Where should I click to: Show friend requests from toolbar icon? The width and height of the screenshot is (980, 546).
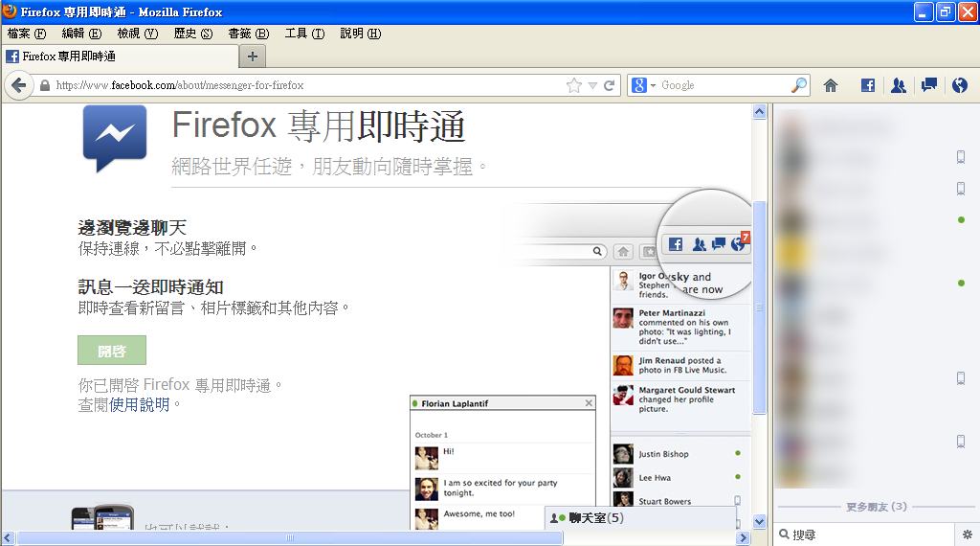click(898, 85)
